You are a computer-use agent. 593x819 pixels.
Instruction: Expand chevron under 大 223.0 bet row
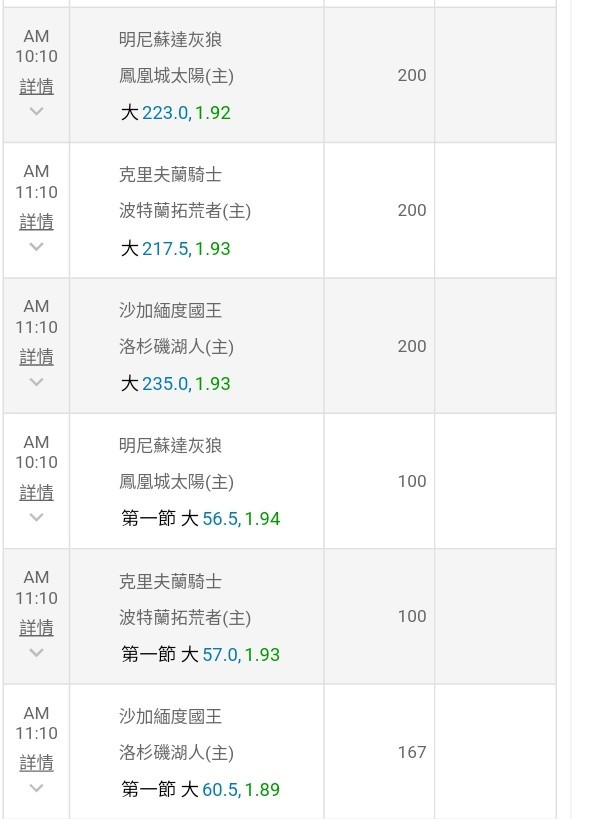[37, 111]
